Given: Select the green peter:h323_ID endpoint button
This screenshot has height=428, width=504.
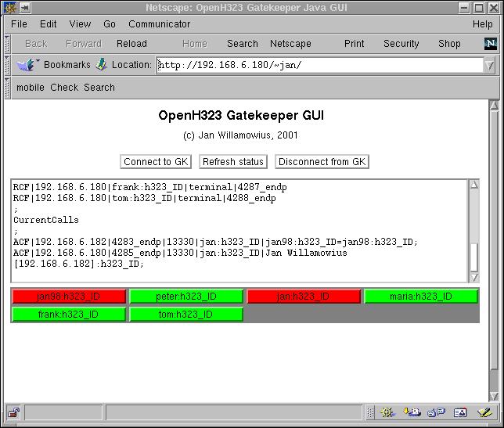Looking at the screenshot, I should click(186, 297).
